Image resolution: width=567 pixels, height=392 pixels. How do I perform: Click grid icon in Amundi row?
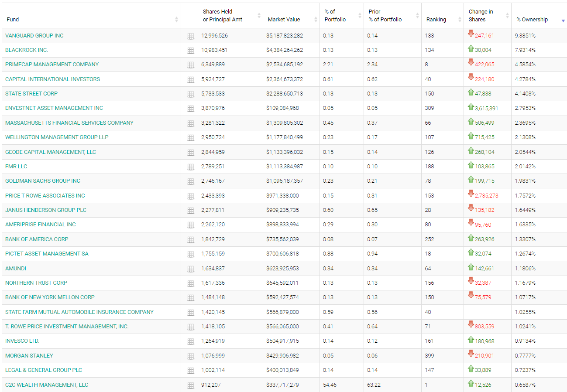tap(190, 269)
